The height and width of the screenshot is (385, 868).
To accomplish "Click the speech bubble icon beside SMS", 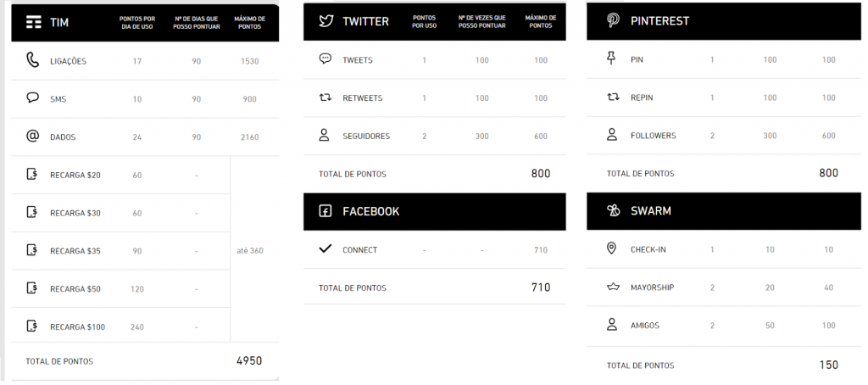I will click(33, 98).
